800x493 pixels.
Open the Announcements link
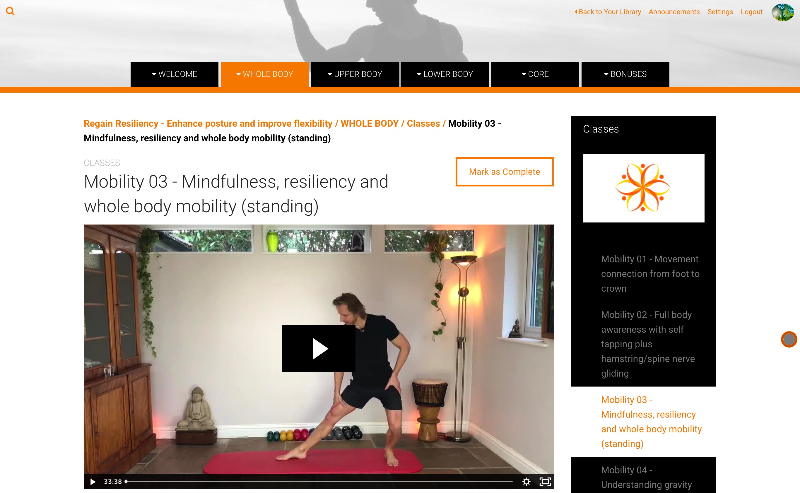[x=674, y=11]
